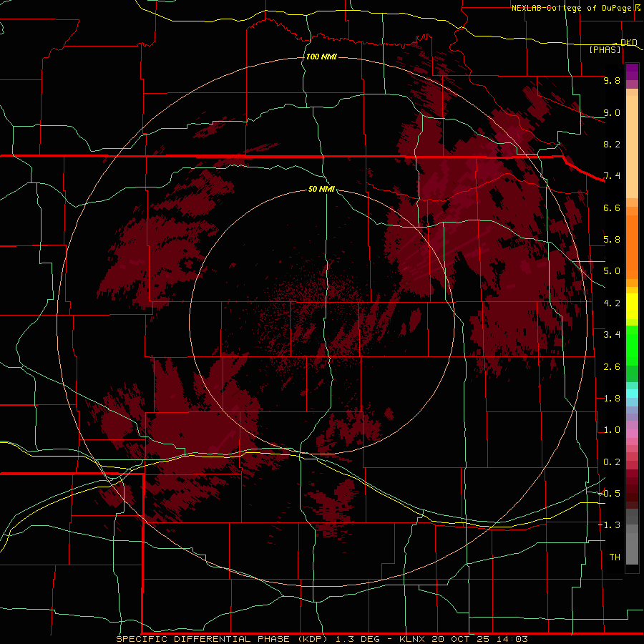The height and width of the screenshot is (644, 644).
Task: Select the 4.2 value on the scale
Action: (x=612, y=303)
